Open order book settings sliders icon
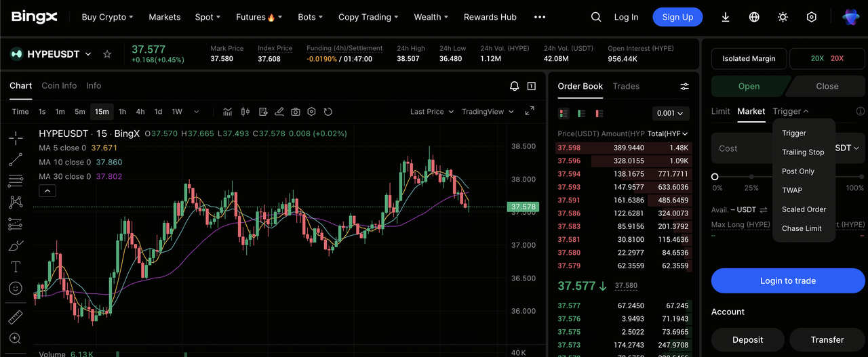The image size is (868, 357). (x=684, y=87)
